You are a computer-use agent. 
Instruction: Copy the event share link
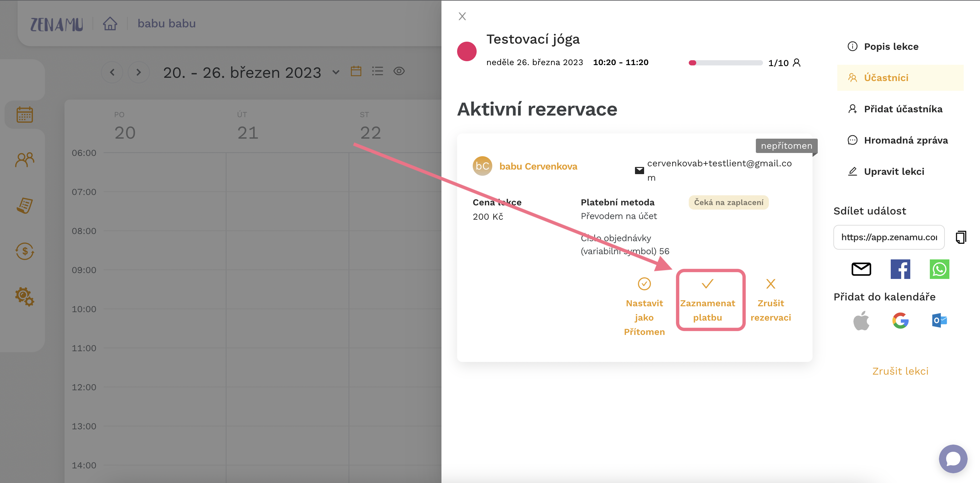960,237
